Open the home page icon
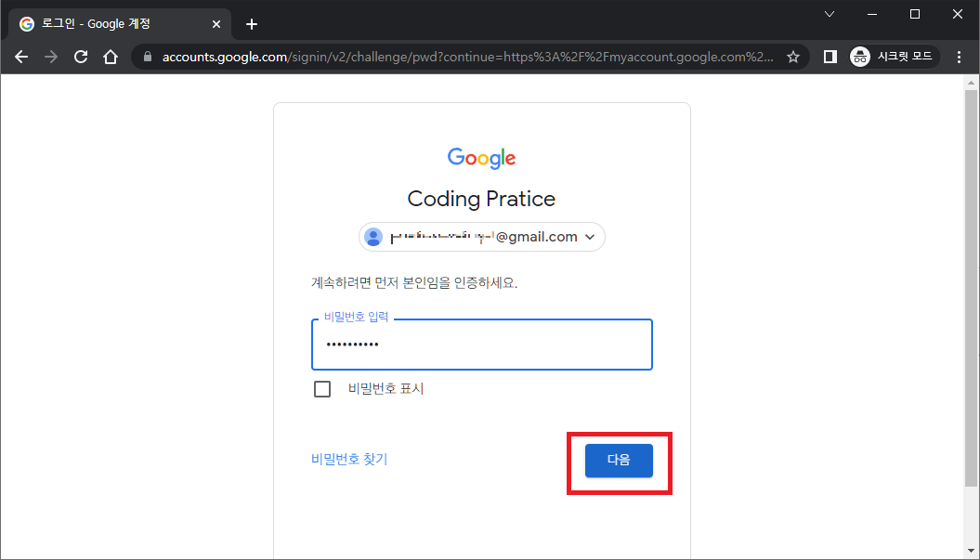980x560 pixels. click(x=111, y=57)
